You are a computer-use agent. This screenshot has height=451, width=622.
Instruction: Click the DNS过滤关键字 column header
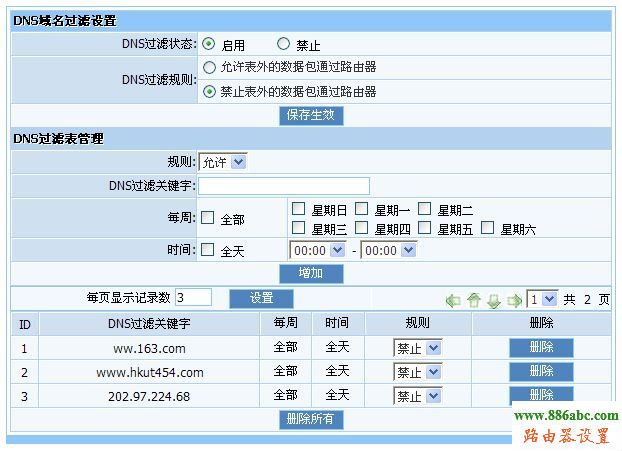(149, 324)
